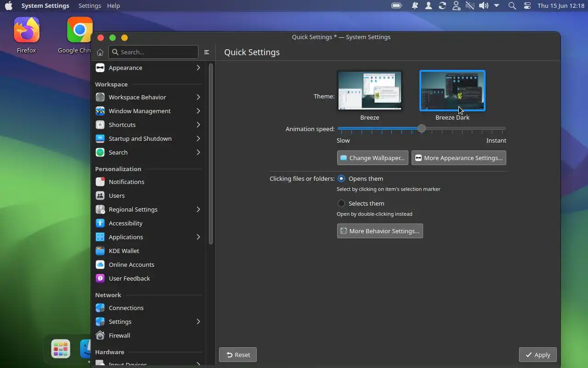
Task: Select the 'Notifications' sidebar entry
Action: pyautogui.click(x=148, y=182)
